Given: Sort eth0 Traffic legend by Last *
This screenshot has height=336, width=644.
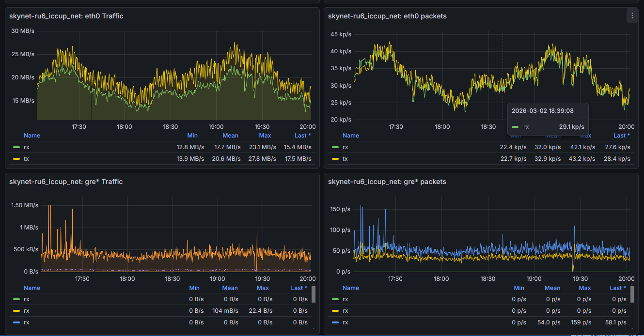Looking at the screenshot, I should tap(303, 136).
